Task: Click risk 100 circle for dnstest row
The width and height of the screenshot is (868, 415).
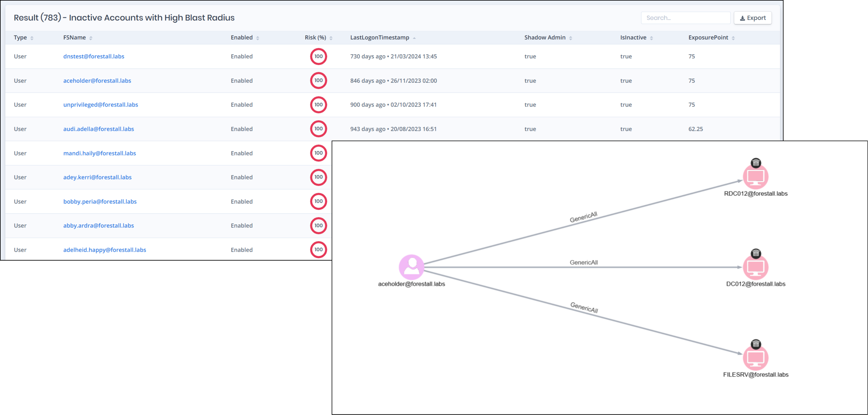Action: [x=318, y=56]
